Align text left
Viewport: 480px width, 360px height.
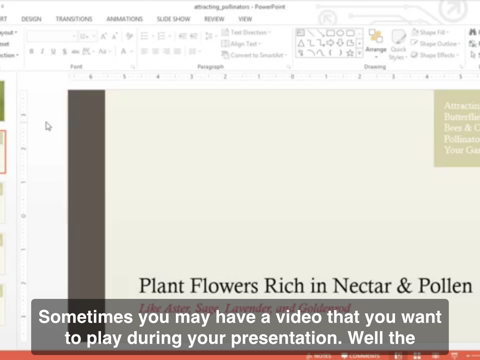click(144, 51)
